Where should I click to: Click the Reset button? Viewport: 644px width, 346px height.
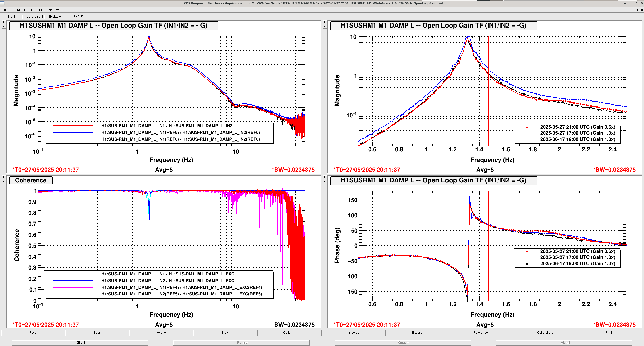tap(33, 332)
